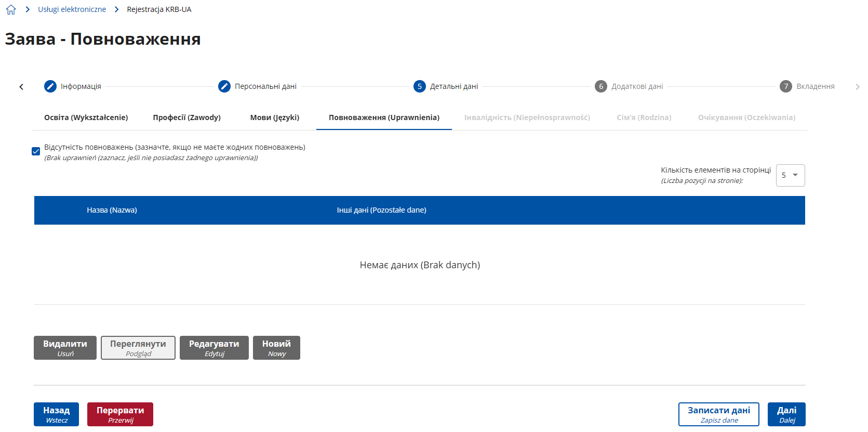Click the Видалити (Usuń) button
The height and width of the screenshot is (432, 868).
tap(65, 348)
